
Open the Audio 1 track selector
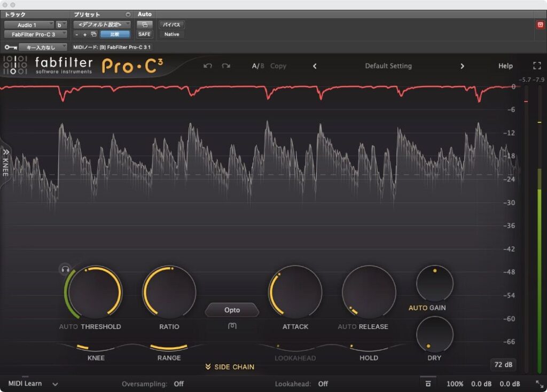(29, 25)
